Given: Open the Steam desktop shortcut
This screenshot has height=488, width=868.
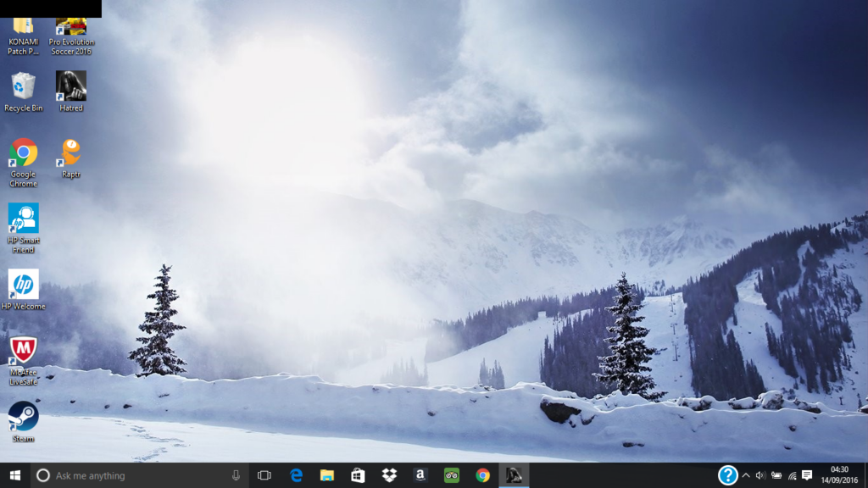Looking at the screenshot, I should tap(23, 416).
